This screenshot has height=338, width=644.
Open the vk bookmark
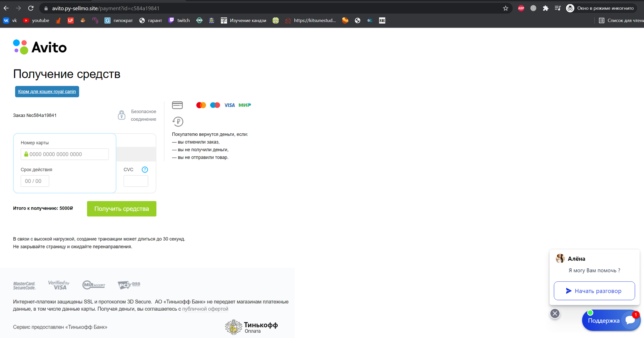[x=10, y=20]
